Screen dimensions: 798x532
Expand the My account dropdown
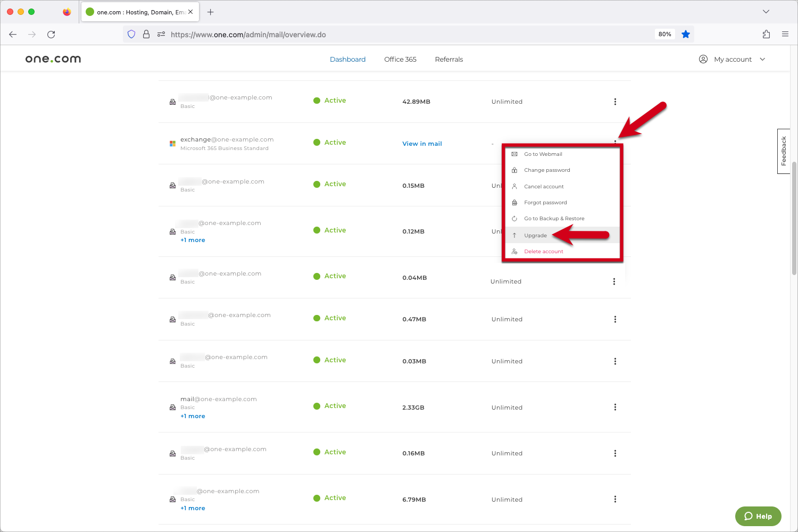click(733, 60)
